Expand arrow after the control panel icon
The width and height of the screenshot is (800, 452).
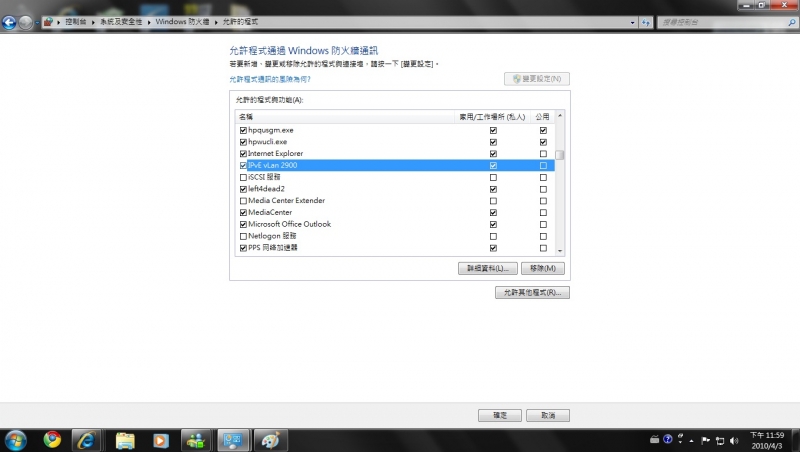tap(59, 22)
